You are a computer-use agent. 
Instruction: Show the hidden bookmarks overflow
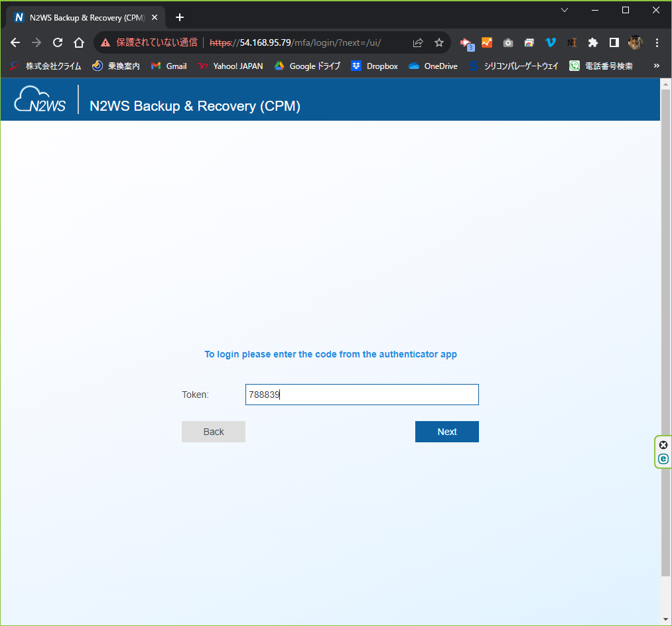pos(657,66)
